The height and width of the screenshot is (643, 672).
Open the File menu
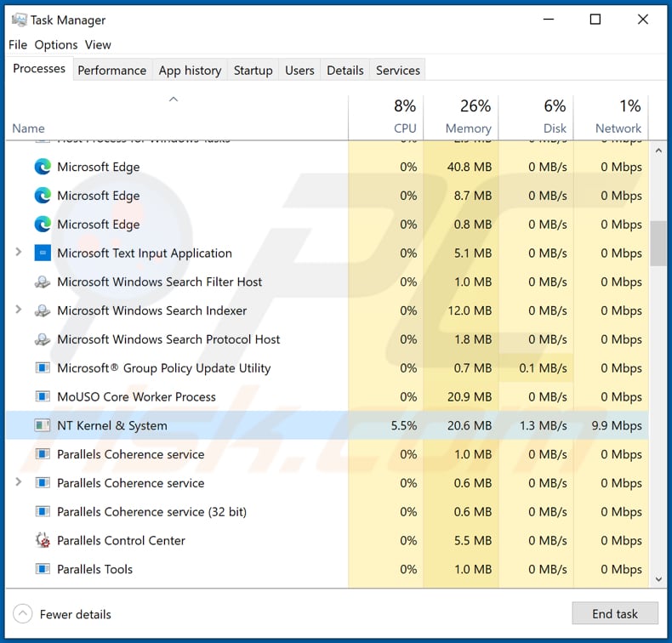tap(18, 44)
